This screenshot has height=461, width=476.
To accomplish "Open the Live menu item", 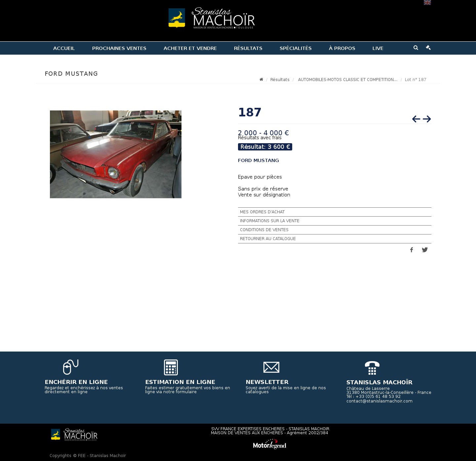I will 378,48.
